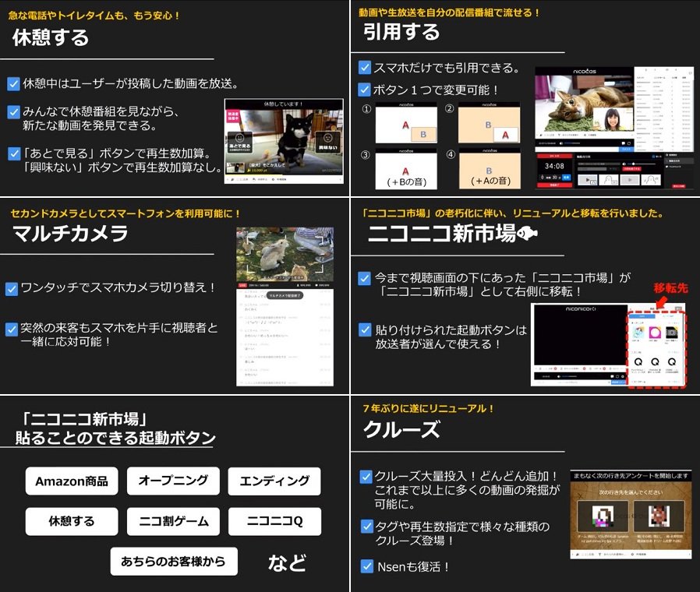Click the ニコ割ゲーム button
The height and width of the screenshot is (592, 700).
(x=173, y=521)
